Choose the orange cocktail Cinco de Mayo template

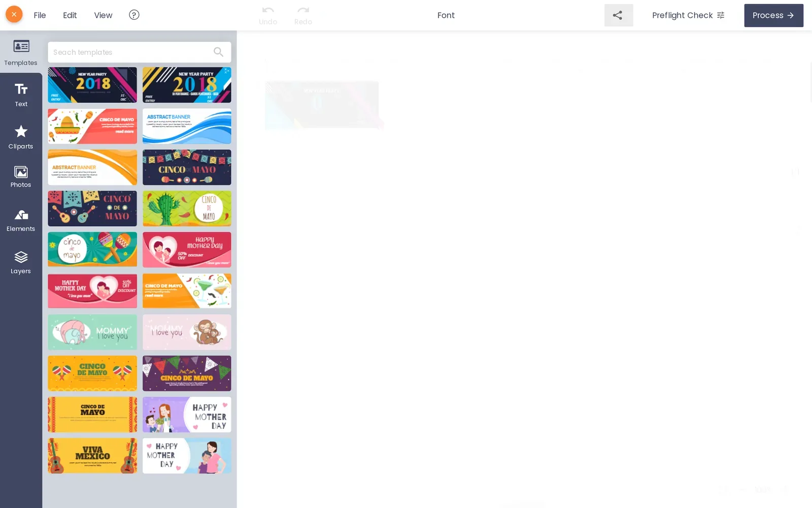(x=187, y=291)
